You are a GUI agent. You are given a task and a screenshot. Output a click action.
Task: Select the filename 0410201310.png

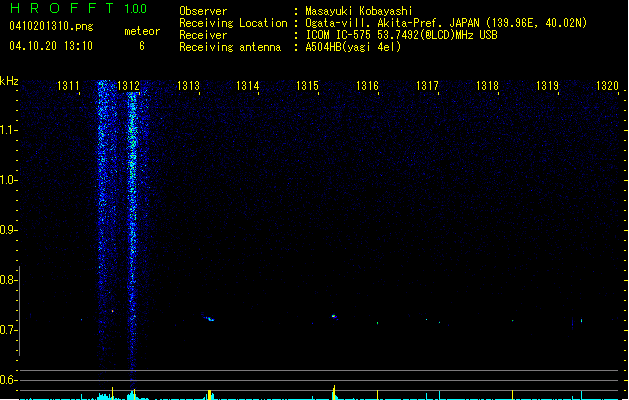(51, 26)
